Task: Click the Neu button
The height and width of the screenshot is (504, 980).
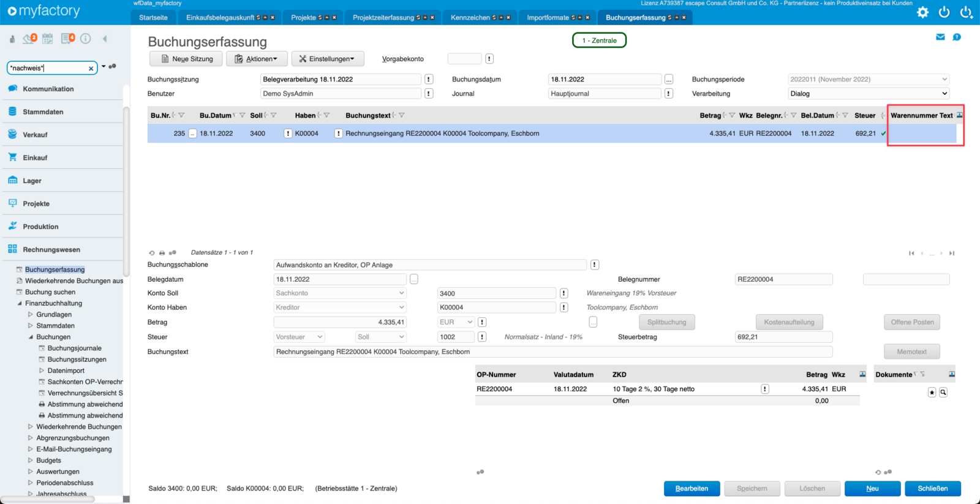Action: point(872,489)
